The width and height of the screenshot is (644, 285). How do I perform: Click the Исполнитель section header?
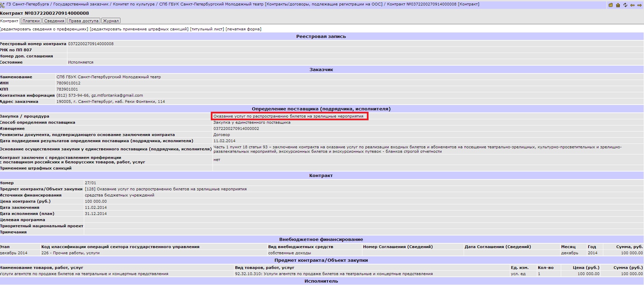tap(321, 281)
